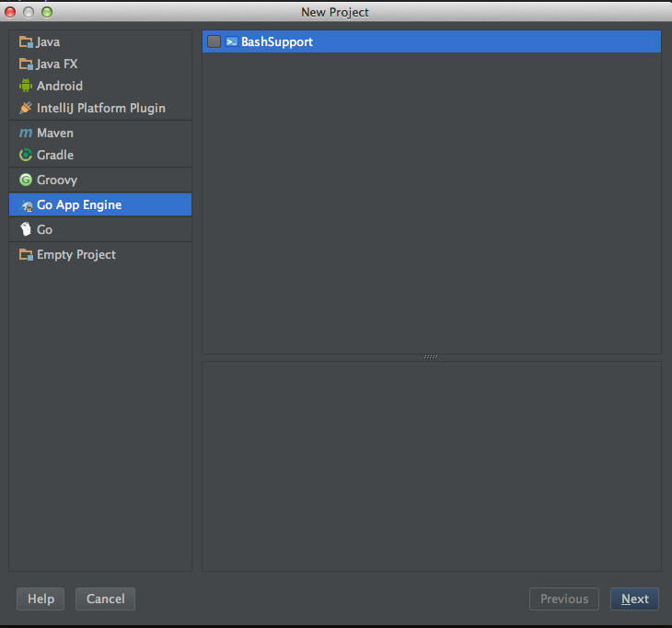This screenshot has width=672, height=628.
Task: Click the Java FX folder icon
Action: [26, 64]
